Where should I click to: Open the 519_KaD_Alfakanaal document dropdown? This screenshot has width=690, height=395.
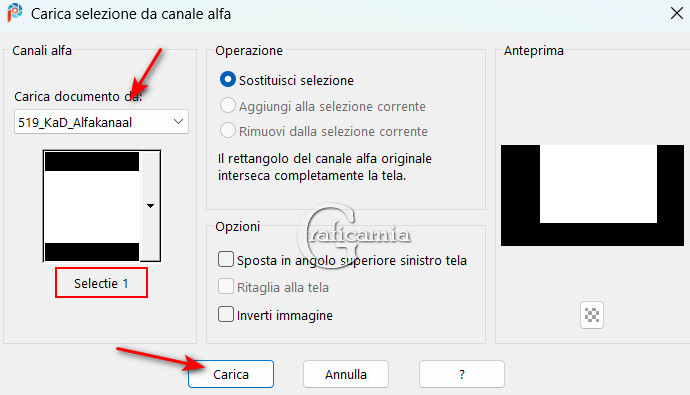[x=101, y=122]
